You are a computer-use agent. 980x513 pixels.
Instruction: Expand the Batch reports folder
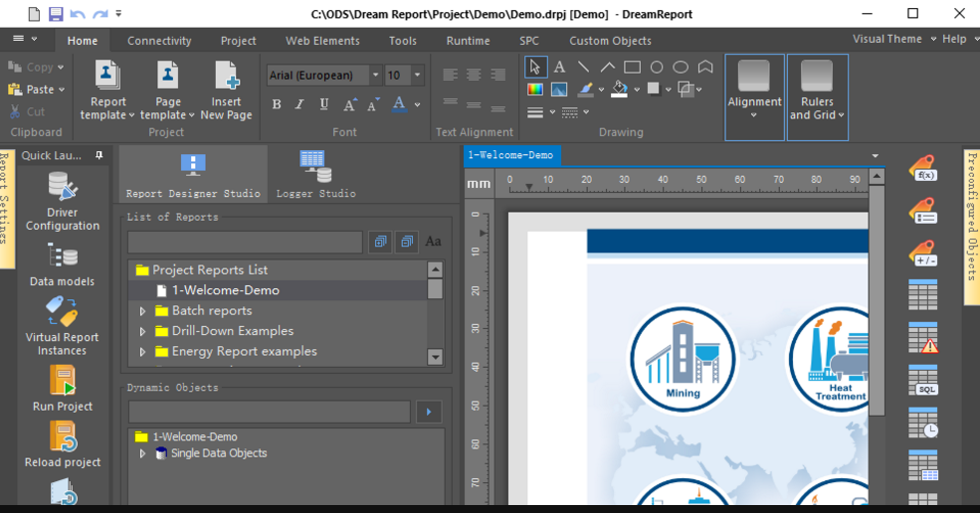click(142, 311)
